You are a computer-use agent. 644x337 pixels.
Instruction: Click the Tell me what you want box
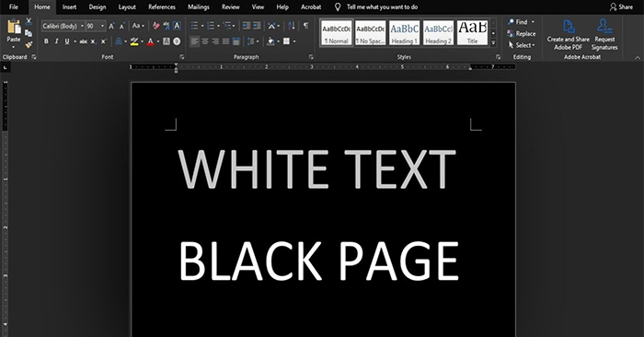tap(377, 7)
